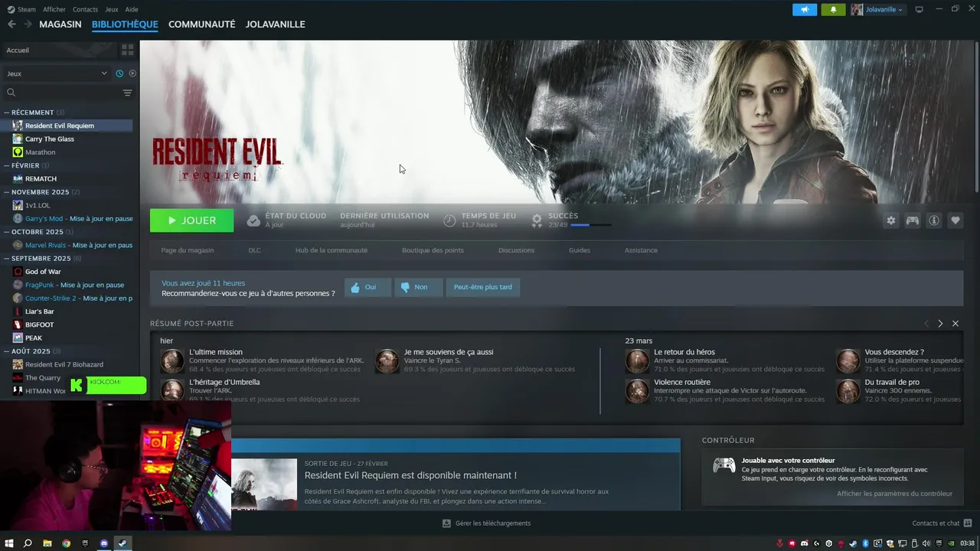Open the JOLAVANILLE profile tab
This screenshot has width=980, height=551.
[x=276, y=24]
